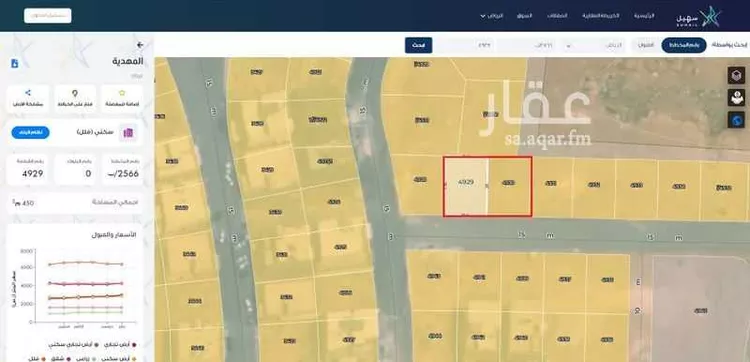Click the second map tool icon

(736, 97)
